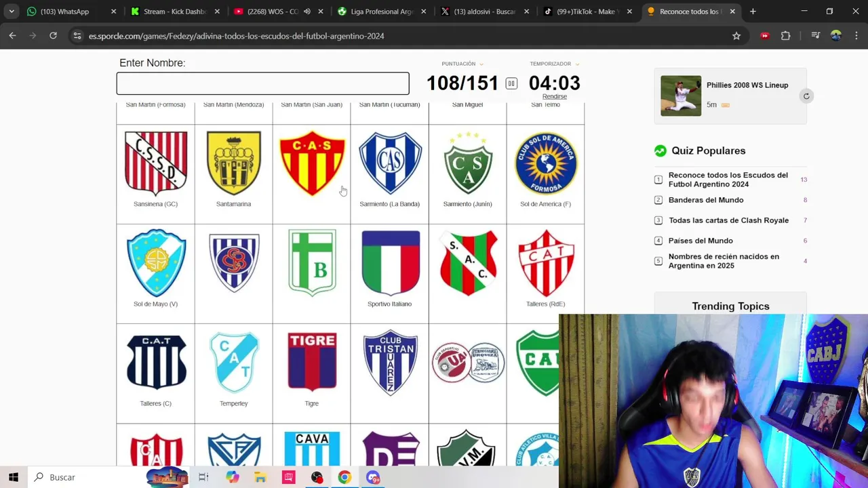The height and width of the screenshot is (488, 868).
Task: Select the Sol de America (F) crest
Action: tap(545, 163)
